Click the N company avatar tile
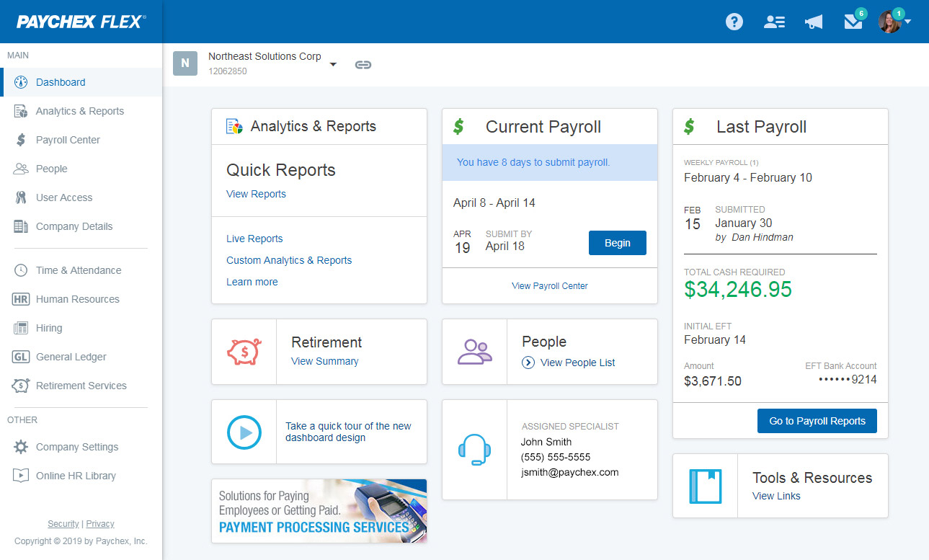Viewport: 929px width, 560px height. [185, 63]
